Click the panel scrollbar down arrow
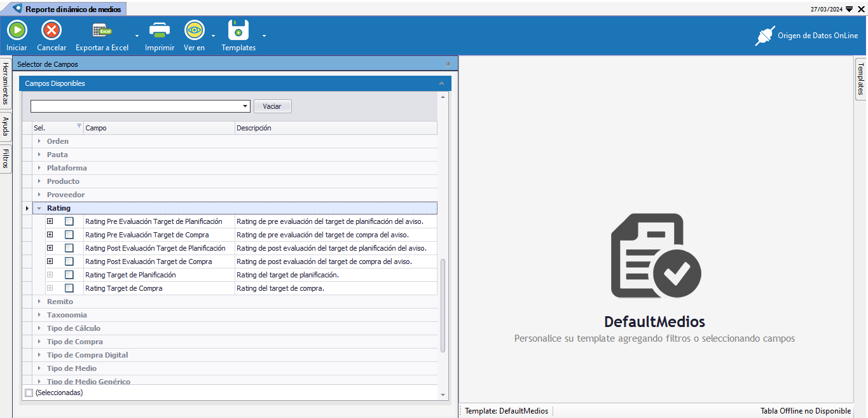This screenshot has height=418, width=868. point(443,395)
